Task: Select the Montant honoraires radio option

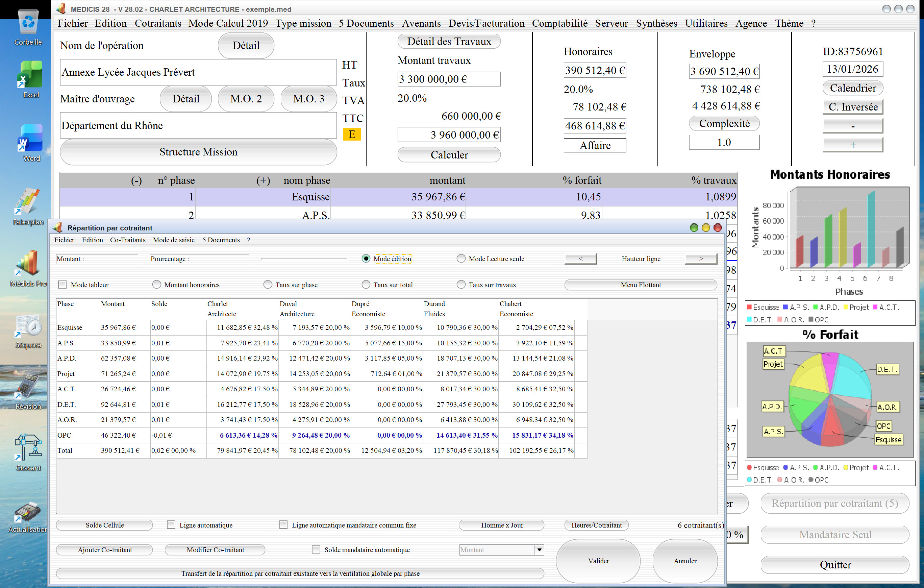Action: 156,285
